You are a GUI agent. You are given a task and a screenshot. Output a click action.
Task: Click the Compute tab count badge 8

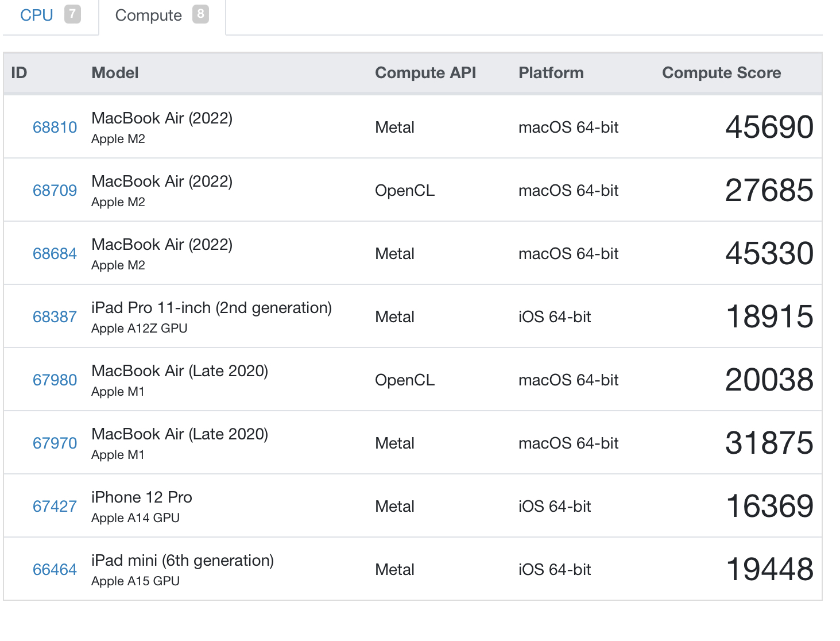pos(200,14)
